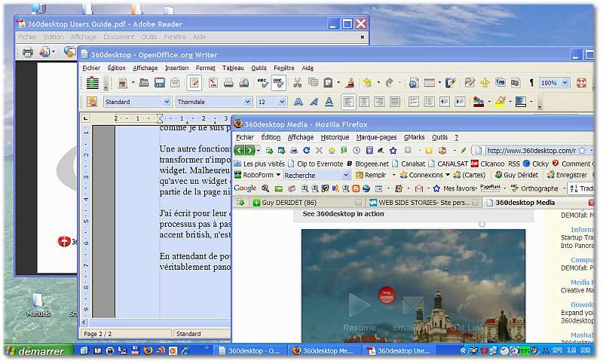The image size is (603, 364).
Task: Click the Paste clipboard icon in Writer
Action: pos(328,83)
